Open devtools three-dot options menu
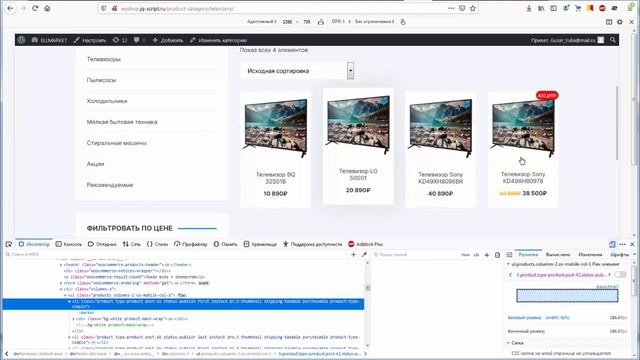 pos(622,244)
